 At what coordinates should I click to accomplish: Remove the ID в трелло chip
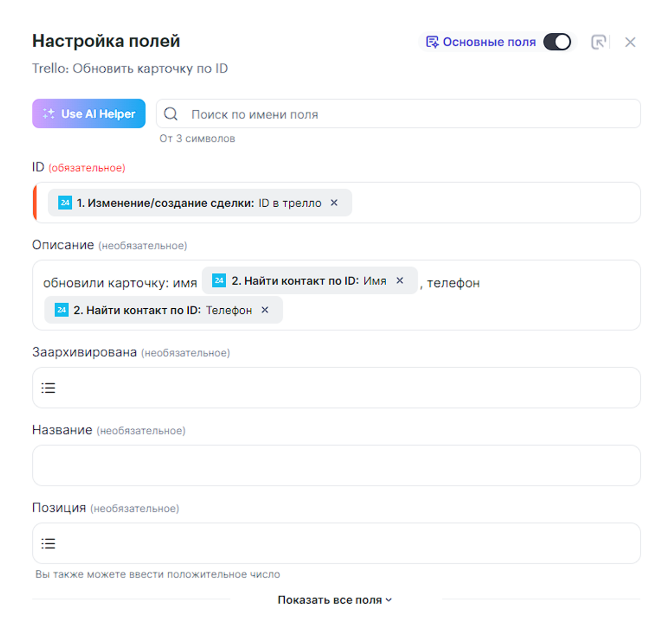[x=334, y=203]
